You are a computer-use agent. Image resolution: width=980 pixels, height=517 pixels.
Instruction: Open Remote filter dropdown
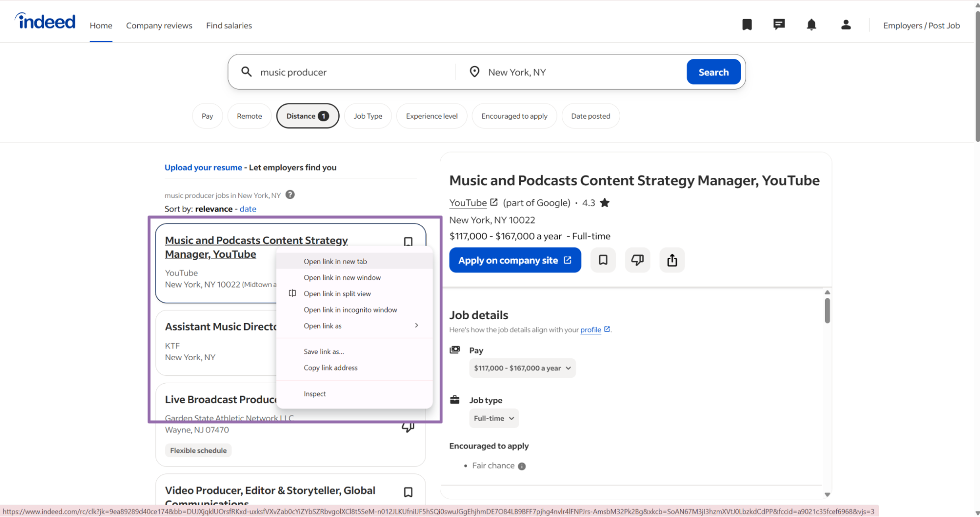[x=249, y=116]
